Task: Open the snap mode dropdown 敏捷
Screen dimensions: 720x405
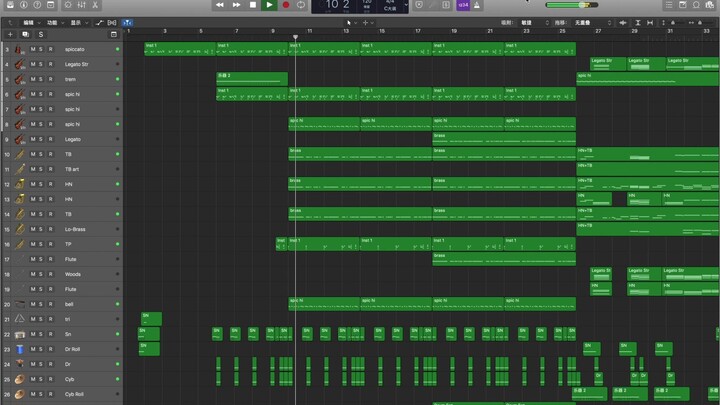Action: [533, 22]
